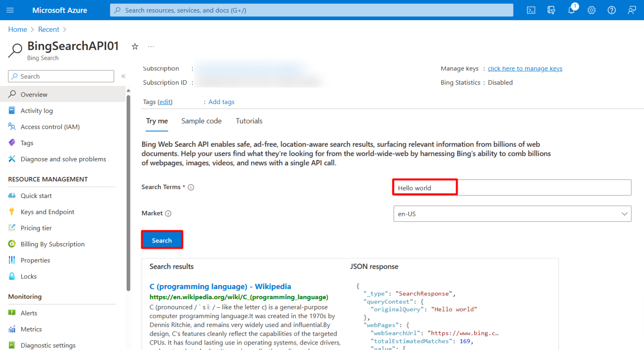This screenshot has height=350, width=644.
Task: Open Keys and Endpoint in sidebar
Action: (47, 212)
